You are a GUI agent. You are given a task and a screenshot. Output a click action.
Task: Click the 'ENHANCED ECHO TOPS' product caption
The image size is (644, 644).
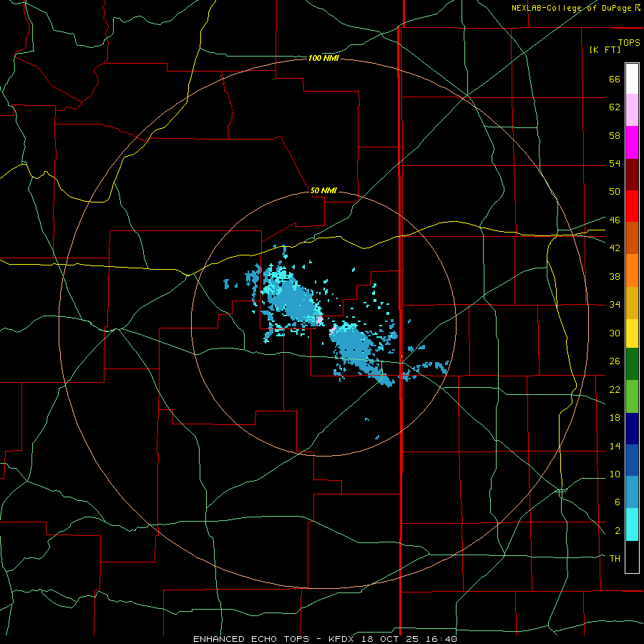coord(251,639)
